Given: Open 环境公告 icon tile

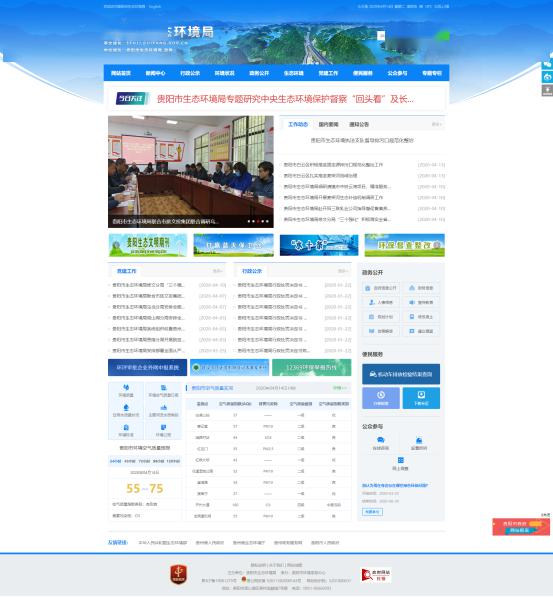Looking at the screenshot, I should click(x=163, y=430).
